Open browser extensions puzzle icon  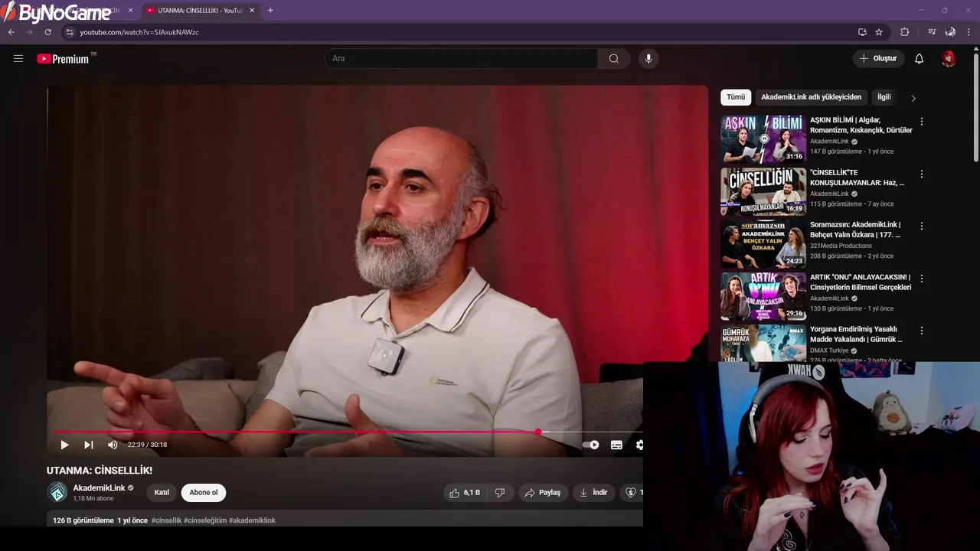905,32
